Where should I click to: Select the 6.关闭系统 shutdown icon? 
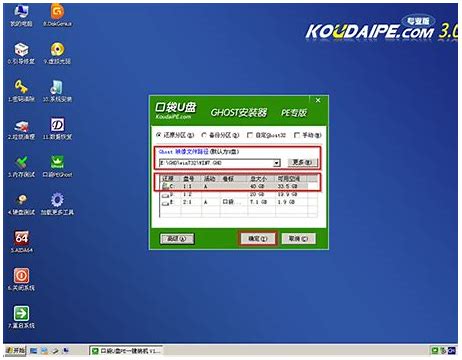tap(21, 279)
